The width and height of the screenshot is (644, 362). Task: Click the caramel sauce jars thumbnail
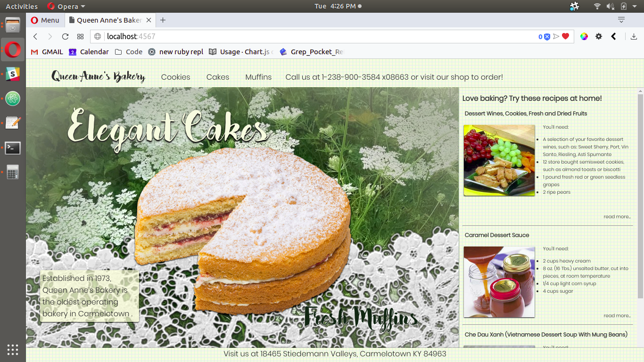point(499,282)
